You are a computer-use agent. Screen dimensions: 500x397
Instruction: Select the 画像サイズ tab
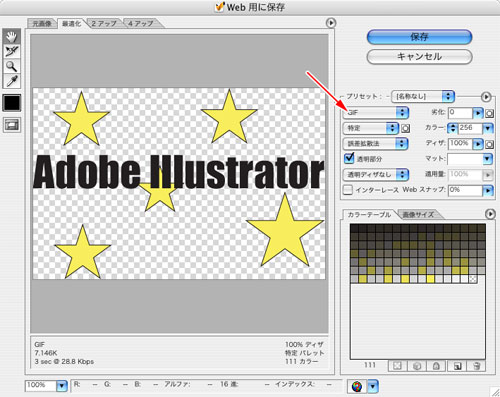coord(418,215)
